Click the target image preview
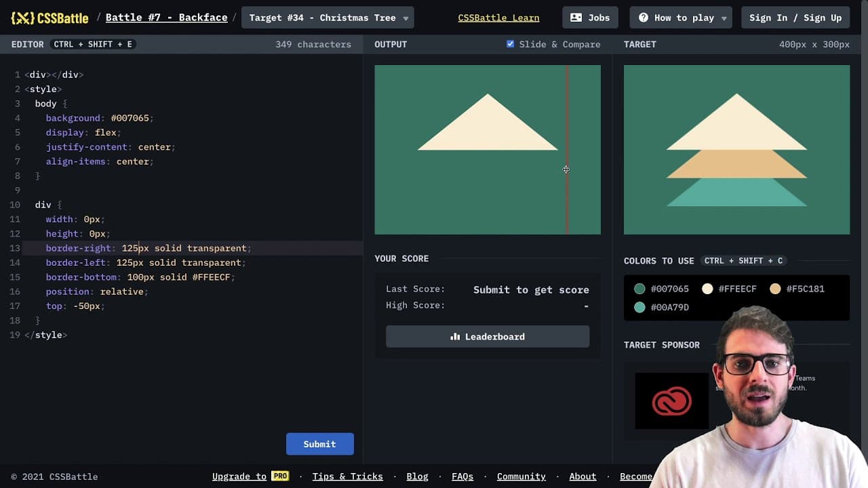868x488 pixels. click(x=736, y=150)
